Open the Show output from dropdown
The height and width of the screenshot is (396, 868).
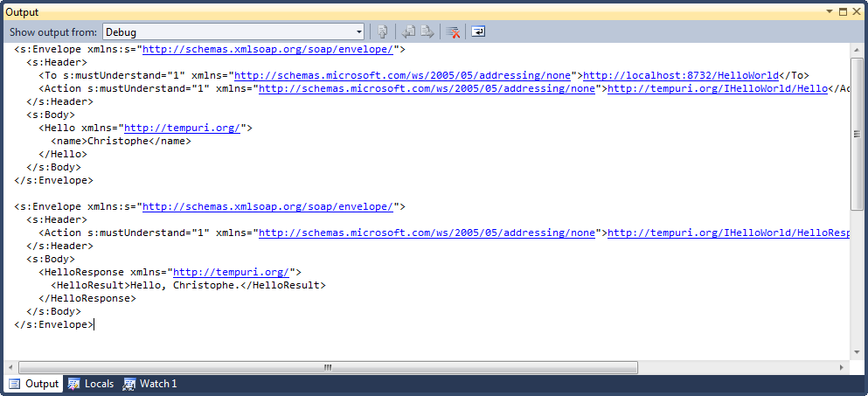pyautogui.click(x=233, y=32)
